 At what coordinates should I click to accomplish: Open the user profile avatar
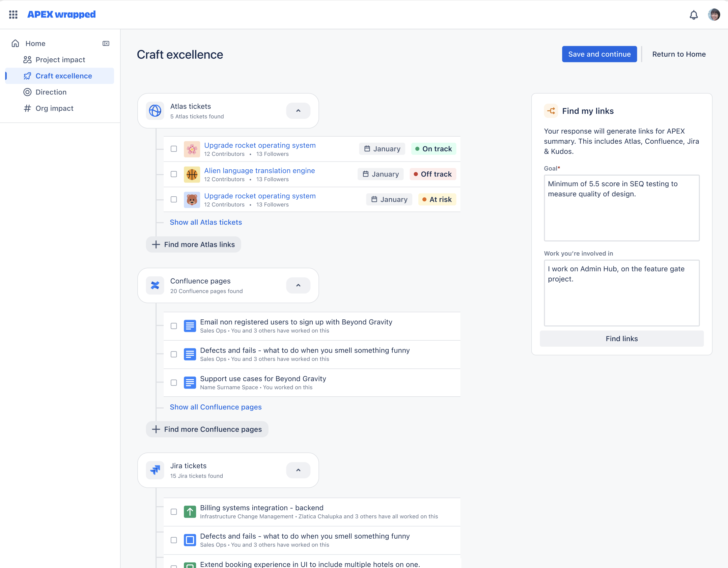click(714, 15)
